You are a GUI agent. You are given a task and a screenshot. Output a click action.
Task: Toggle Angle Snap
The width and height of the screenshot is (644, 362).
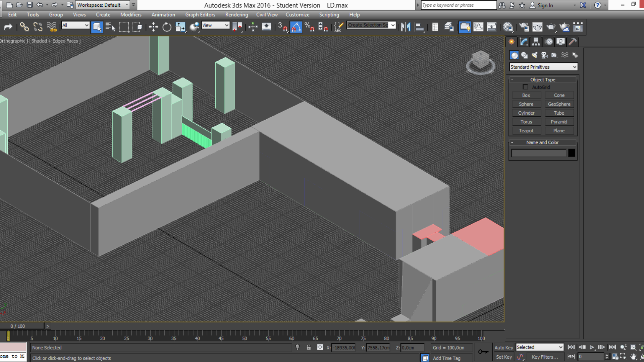[296, 27]
